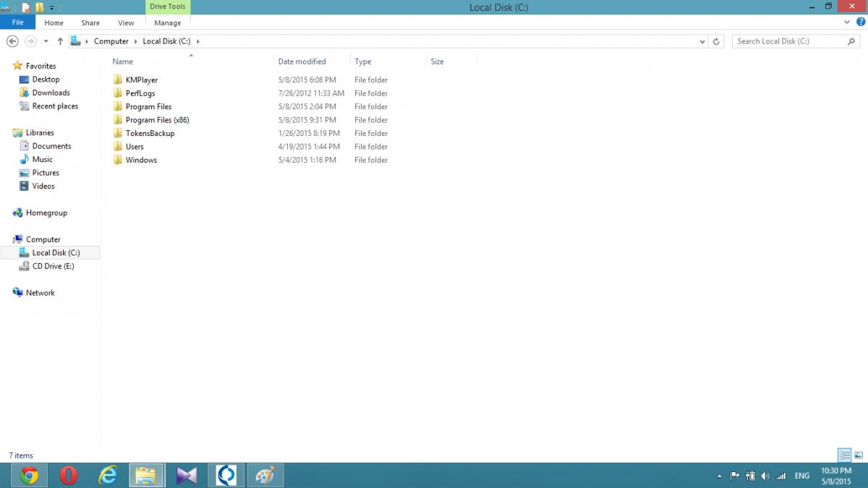Click the New Folder quick access icon
Image resolution: width=868 pixels, height=488 pixels.
point(39,7)
